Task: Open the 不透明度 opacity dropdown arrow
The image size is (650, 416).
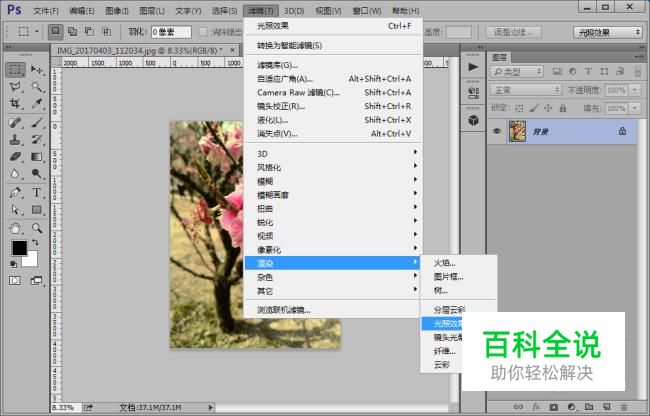Action: [635, 90]
